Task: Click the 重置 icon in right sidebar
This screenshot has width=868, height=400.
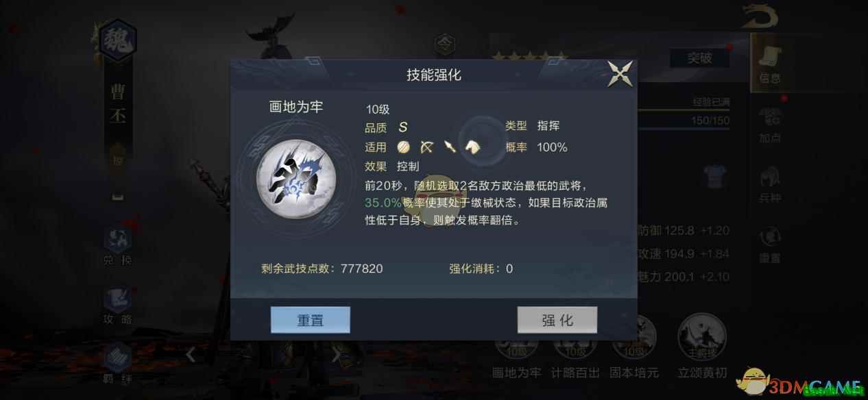Action: tap(771, 245)
